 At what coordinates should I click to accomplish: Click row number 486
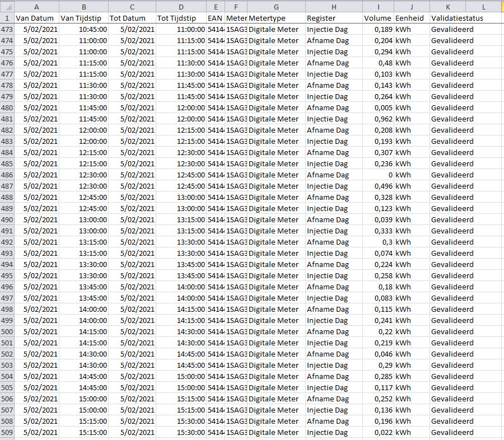7,175
